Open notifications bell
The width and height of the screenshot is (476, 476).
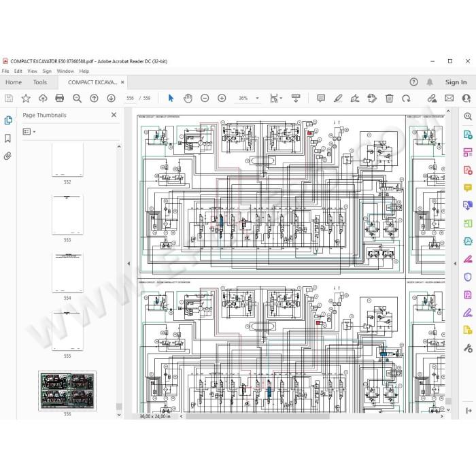(430, 82)
